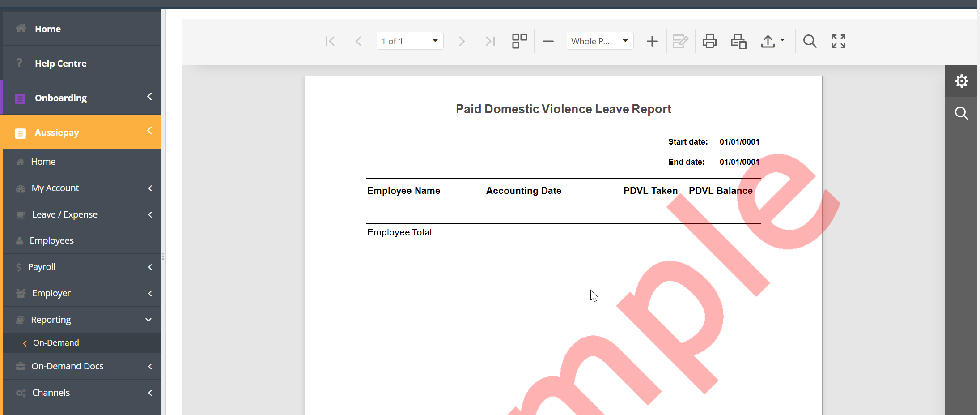Expand the Leave / Expense submenu
The image size is (980, 415).
[x=150, y=215]
